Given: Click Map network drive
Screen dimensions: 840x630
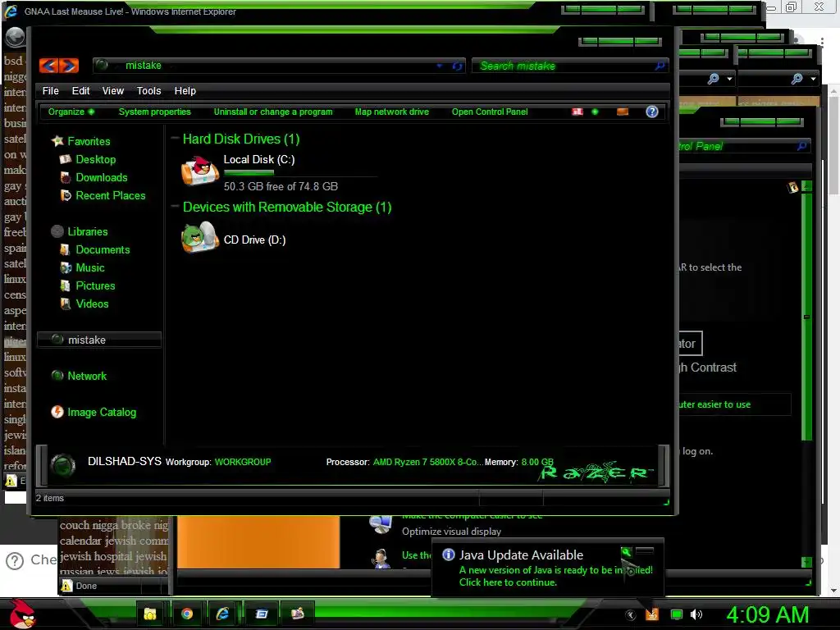Looking at the screenshot, I should 391,112.
